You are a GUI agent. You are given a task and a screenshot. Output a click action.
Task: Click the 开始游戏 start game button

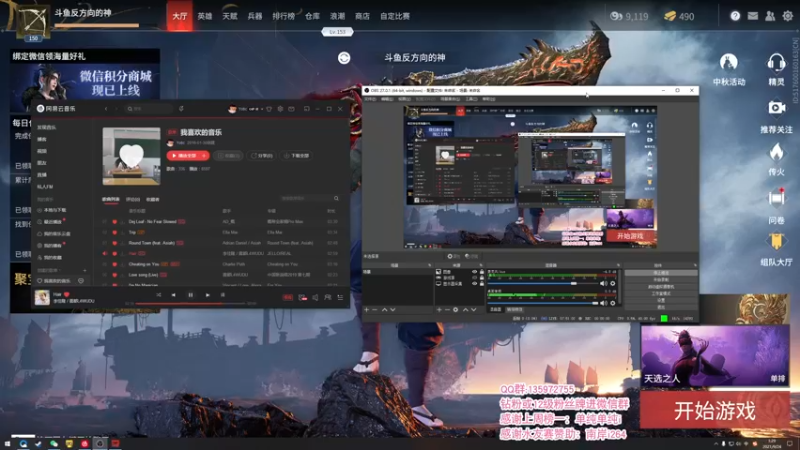point(715,411)
